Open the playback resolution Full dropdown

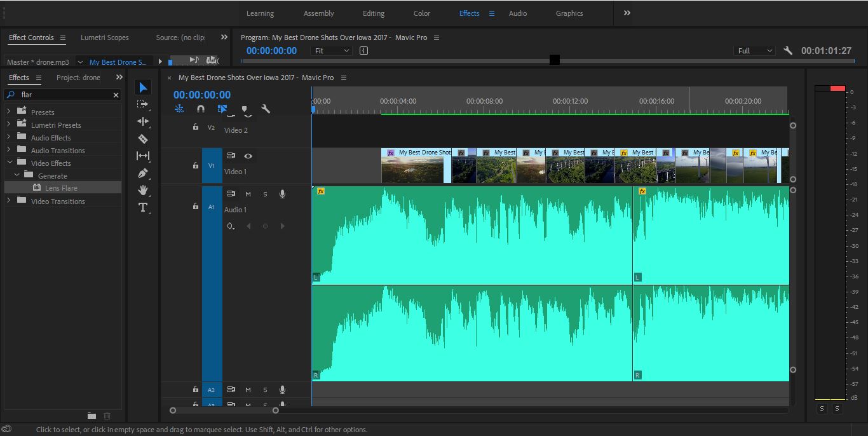coord(754,50)
